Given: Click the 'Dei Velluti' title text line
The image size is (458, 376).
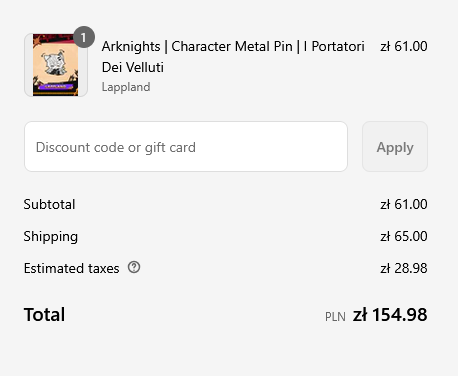Looking at the screenshot, I should (x=133, y=67).
